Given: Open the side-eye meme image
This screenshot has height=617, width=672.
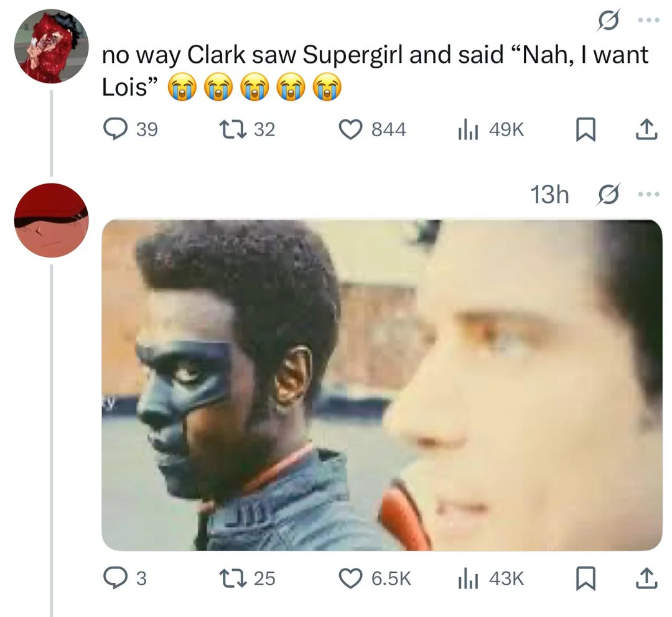Looking at the screenshot, I should point(382,385).
